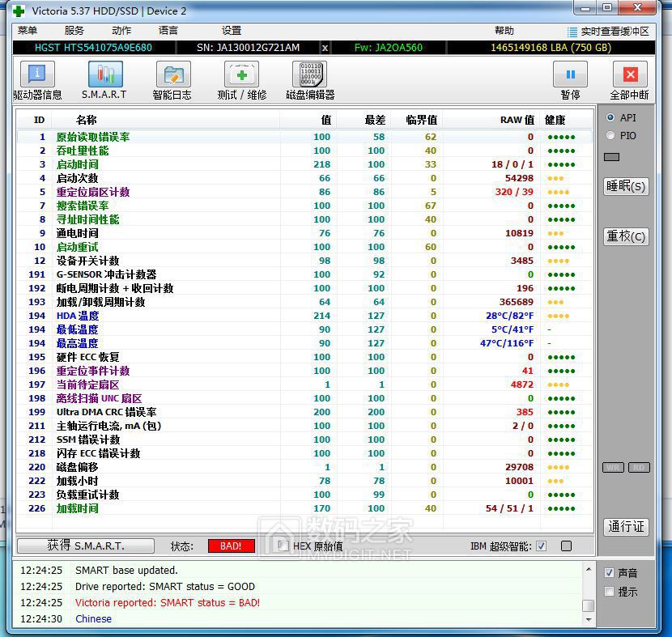Click the HGST HTS541075A9E680 model label
Image resolution: width=672 pixels, height=637 pixels.
tap(93, 48)
